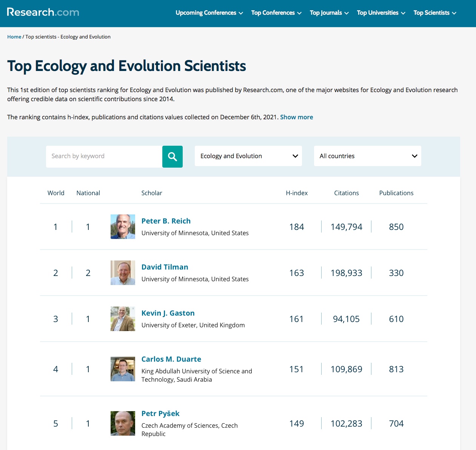Click the Show more link

pos(296,117)
